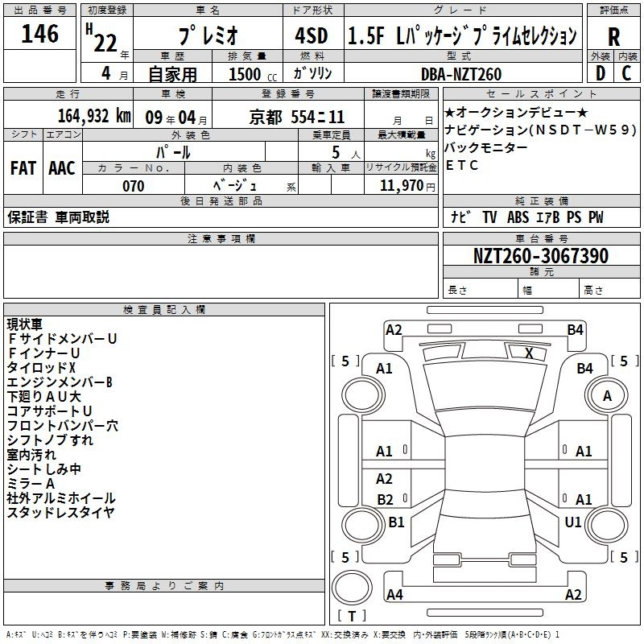Click the 純正装備 header

tap(541, 201)
